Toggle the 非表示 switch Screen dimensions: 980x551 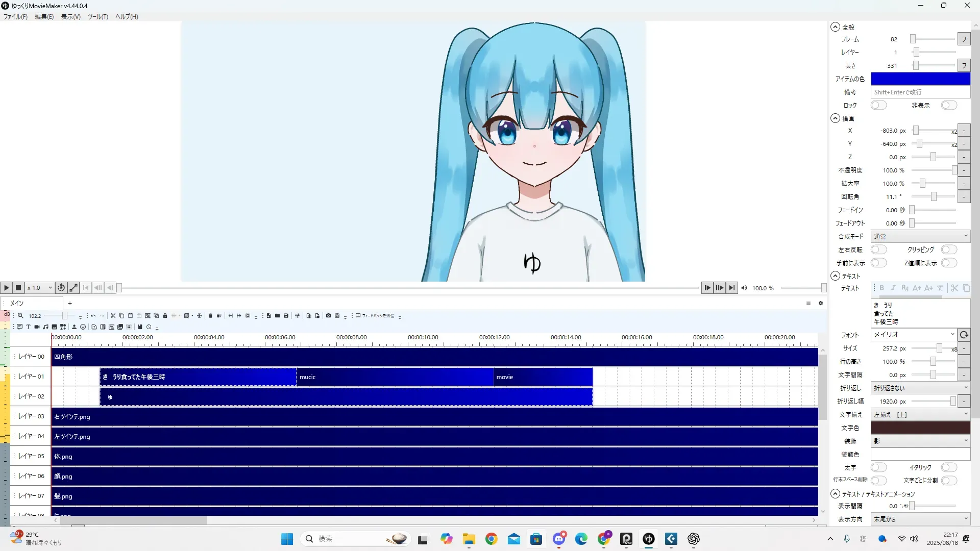coord(948,105)
